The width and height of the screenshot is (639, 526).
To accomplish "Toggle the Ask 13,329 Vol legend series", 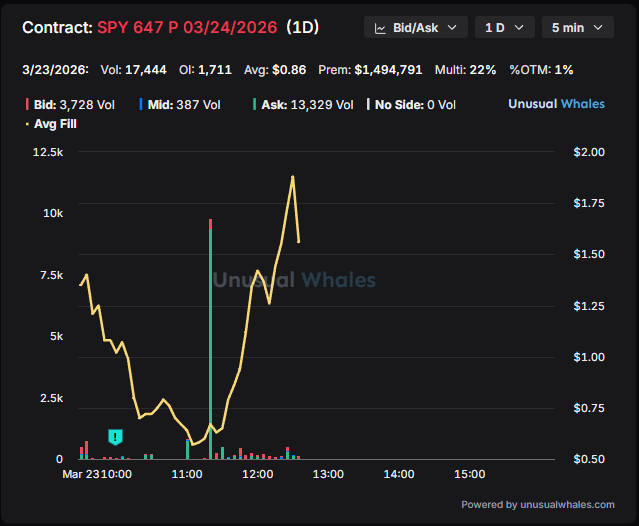I will [303, 105].
